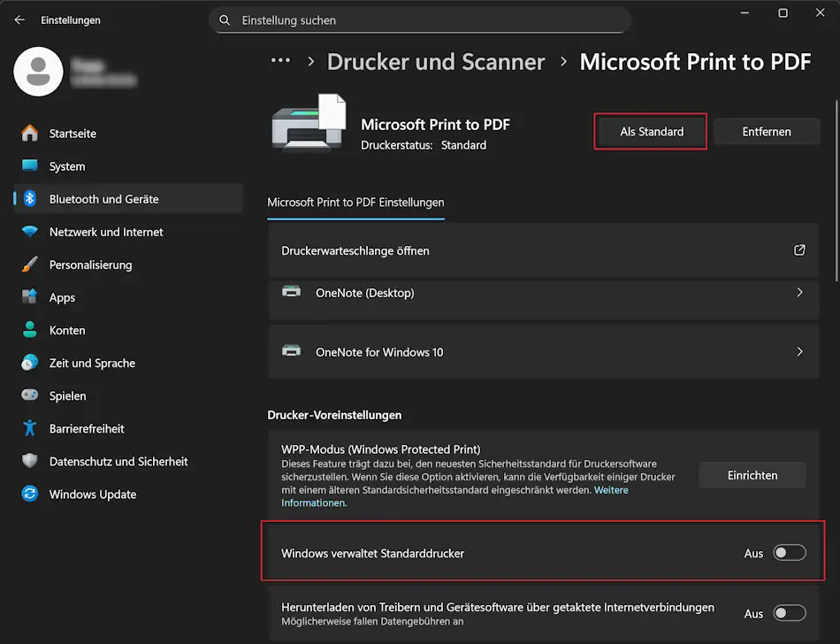Click inside the Einstellung suchen field
The width and height of the screenshot is (840, 644).
(x=420, y=19)
